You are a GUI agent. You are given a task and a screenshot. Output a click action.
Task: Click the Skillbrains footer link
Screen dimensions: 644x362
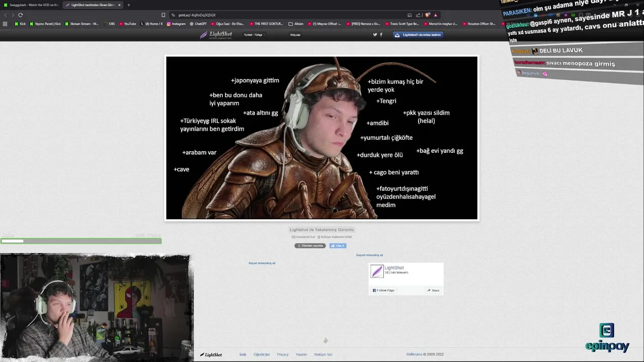coord(414,354)
